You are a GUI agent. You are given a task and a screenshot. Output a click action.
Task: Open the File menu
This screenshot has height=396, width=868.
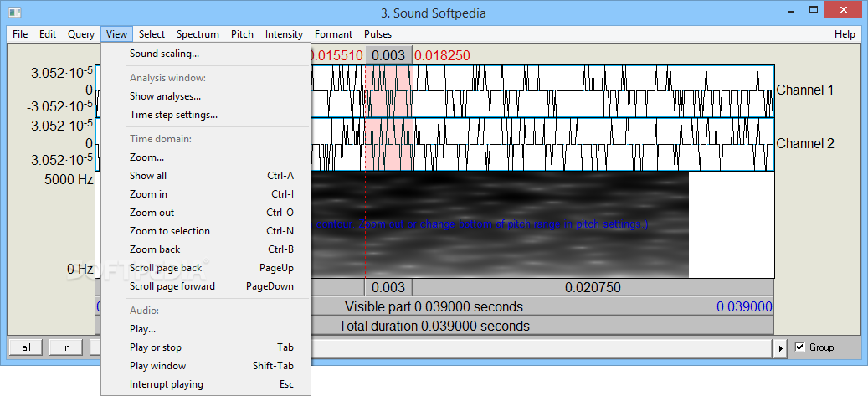[20, 34]
